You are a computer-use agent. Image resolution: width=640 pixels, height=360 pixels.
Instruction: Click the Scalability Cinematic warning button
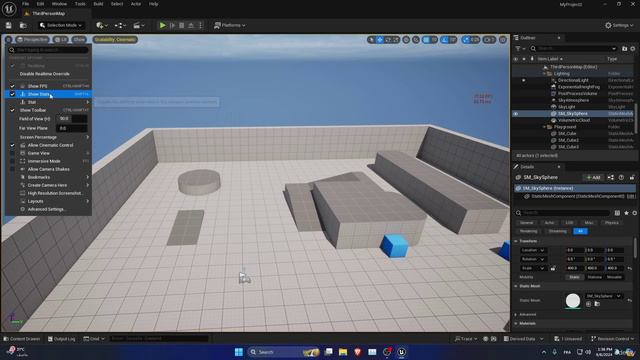click(x=115, y=40)
